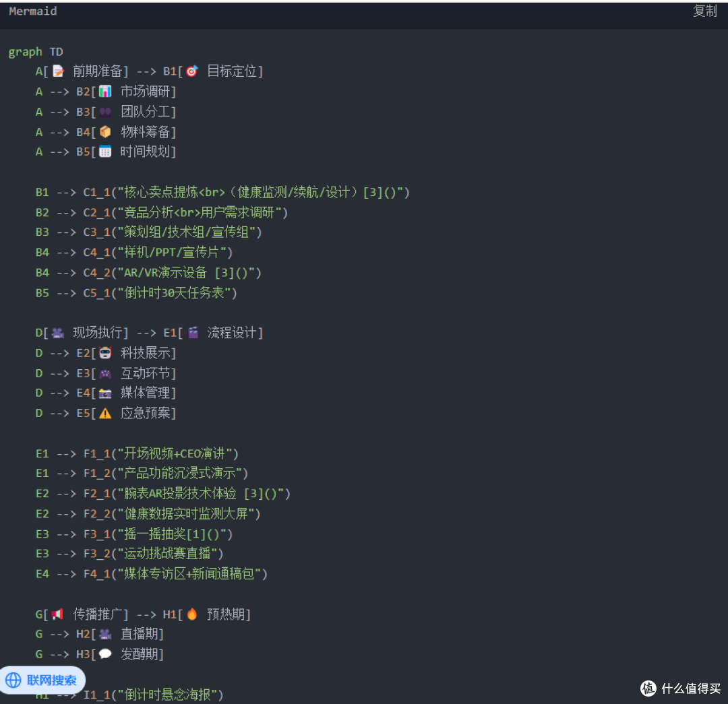
Task: Click the bar chart emoji before 市场调研
Action: (x=105, y=92)
